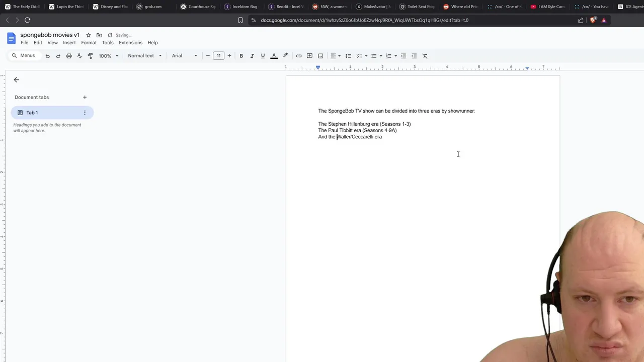This screenshot has width=644, height=362.
Task: Go forward in browser history
Action: click(17, 20)
